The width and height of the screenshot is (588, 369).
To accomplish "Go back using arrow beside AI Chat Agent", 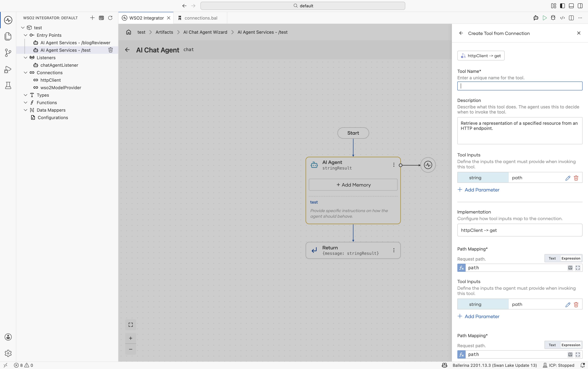I will pos(127,50).
